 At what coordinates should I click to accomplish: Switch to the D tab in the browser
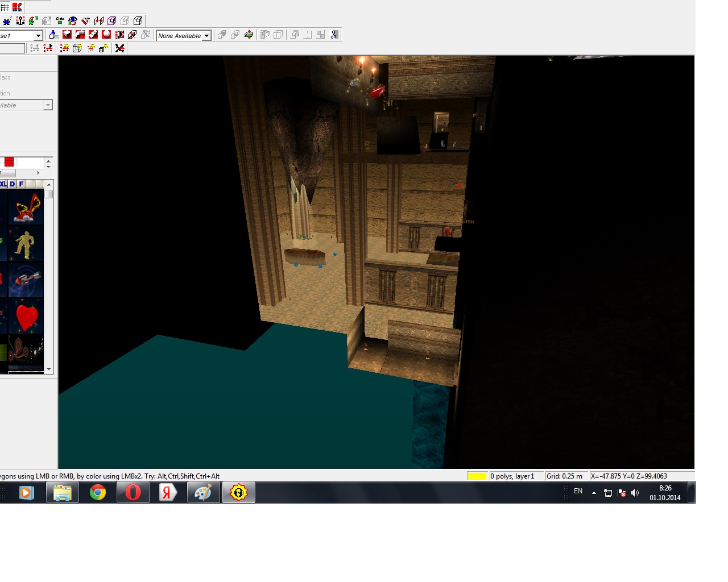(x=13, y=184)
